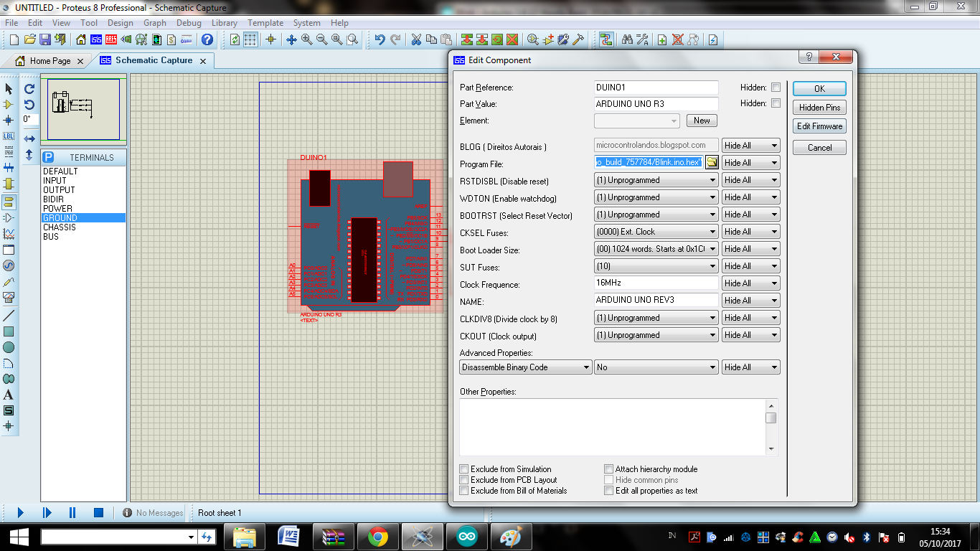This screenshot has height=551, width=980.
Task: Open the ISIS schematic capture icon
Action: coord(97,40)
